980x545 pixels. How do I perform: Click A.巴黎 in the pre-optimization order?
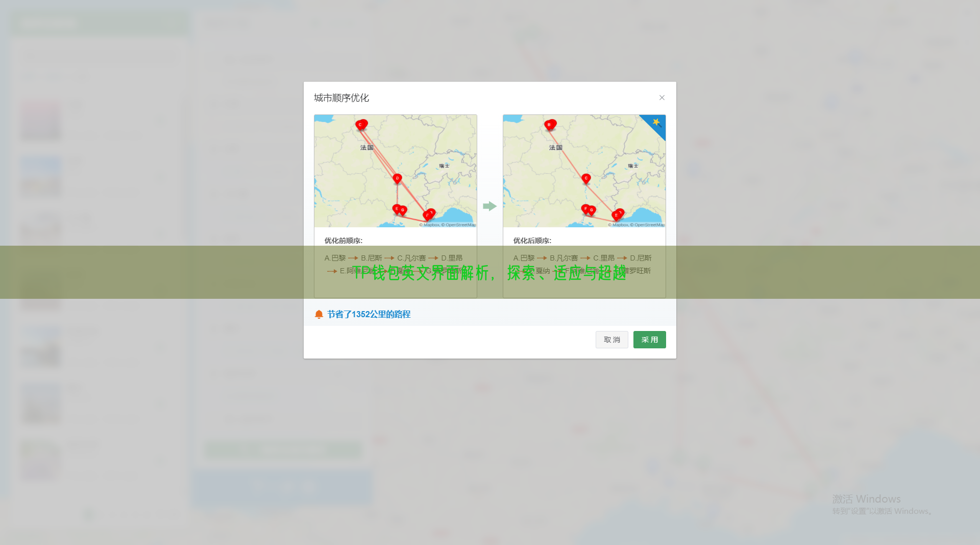pos(335,258)
